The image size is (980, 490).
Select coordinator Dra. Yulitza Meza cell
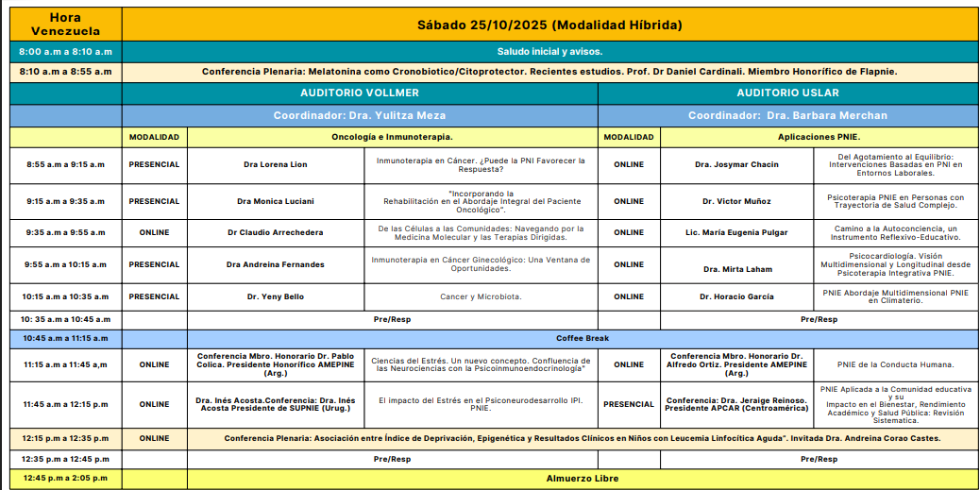pos(360,115)
